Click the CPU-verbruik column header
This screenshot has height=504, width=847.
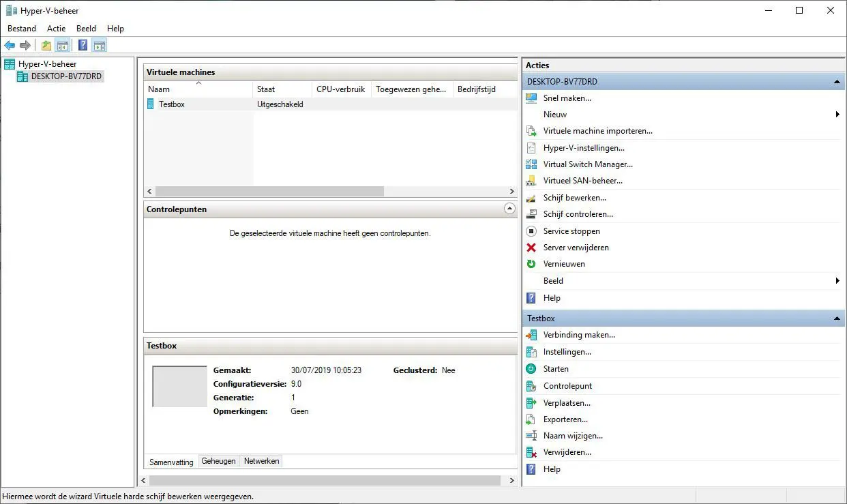pyautogui.click(x=342, y=89)
